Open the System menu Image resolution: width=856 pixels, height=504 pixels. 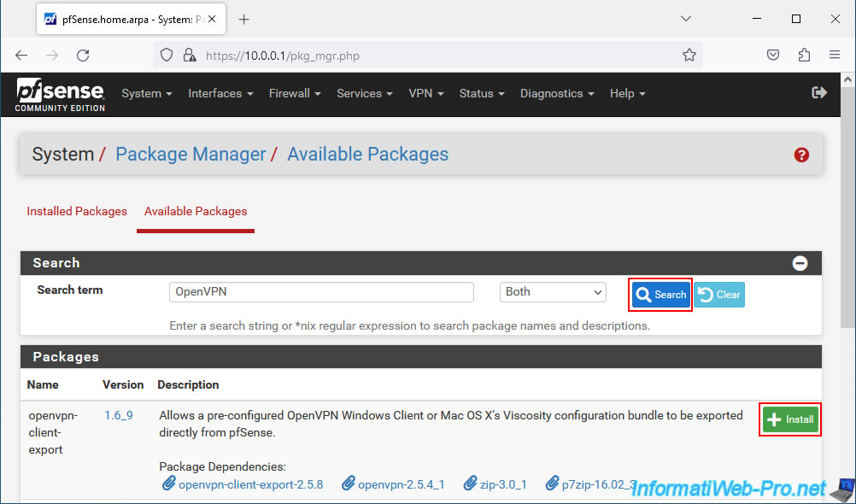click(147, 94)
